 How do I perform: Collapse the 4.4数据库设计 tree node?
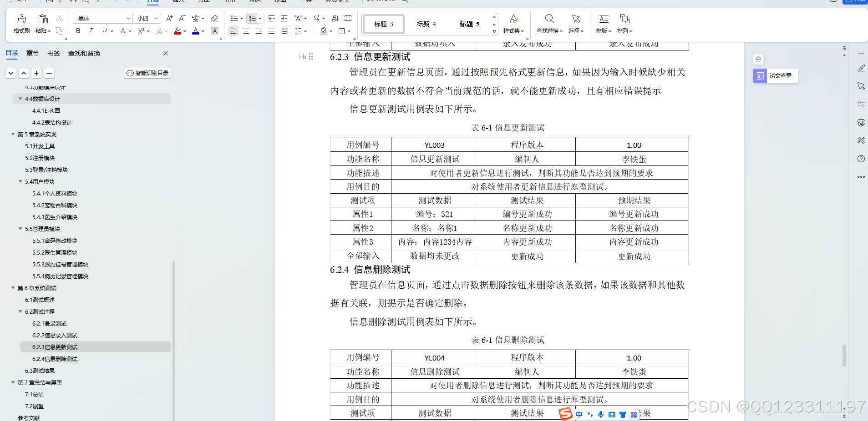(x=20, y=99)
